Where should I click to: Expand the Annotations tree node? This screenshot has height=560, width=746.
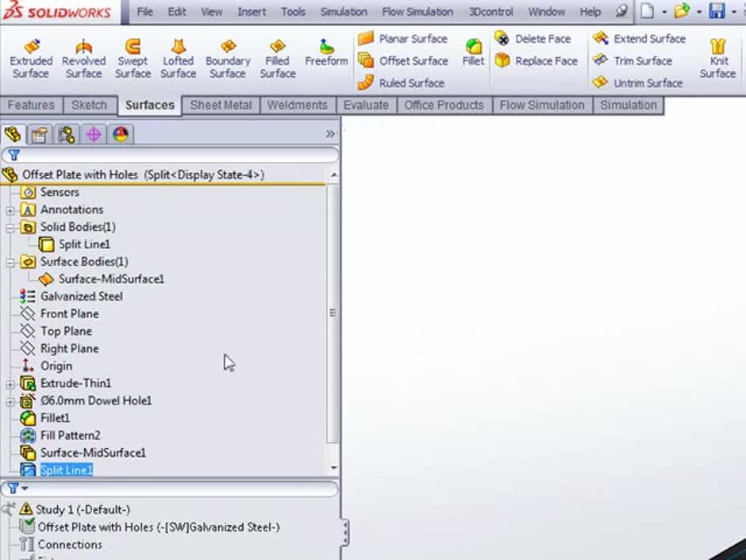coord(10,210)
